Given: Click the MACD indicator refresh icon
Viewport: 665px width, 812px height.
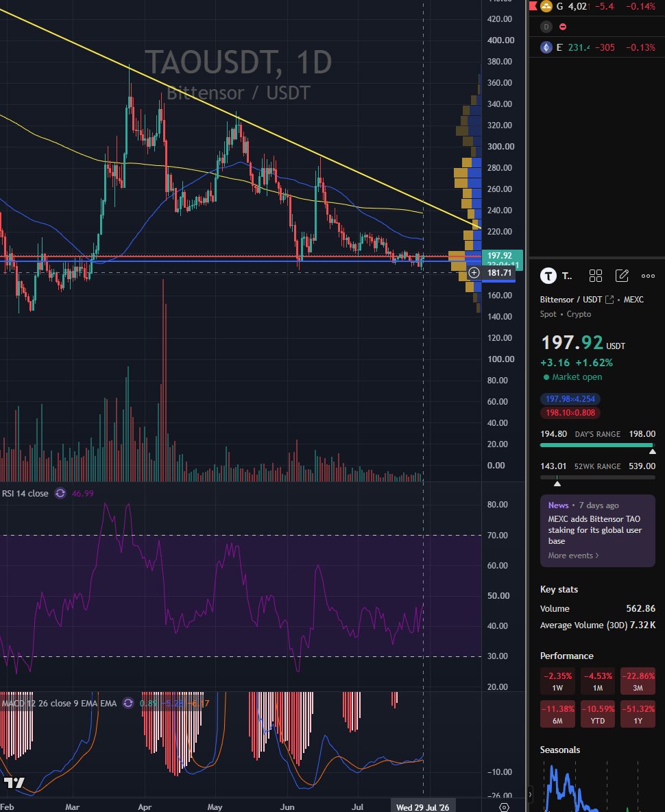Looking at the screenshot, I should [x=128, y=703].
